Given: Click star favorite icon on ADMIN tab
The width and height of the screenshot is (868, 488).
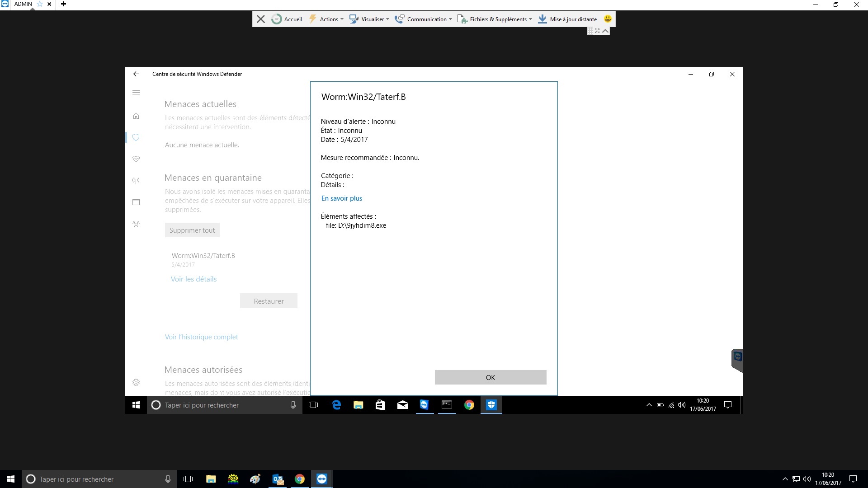Looking at the screenshot, I should (39, 4).
